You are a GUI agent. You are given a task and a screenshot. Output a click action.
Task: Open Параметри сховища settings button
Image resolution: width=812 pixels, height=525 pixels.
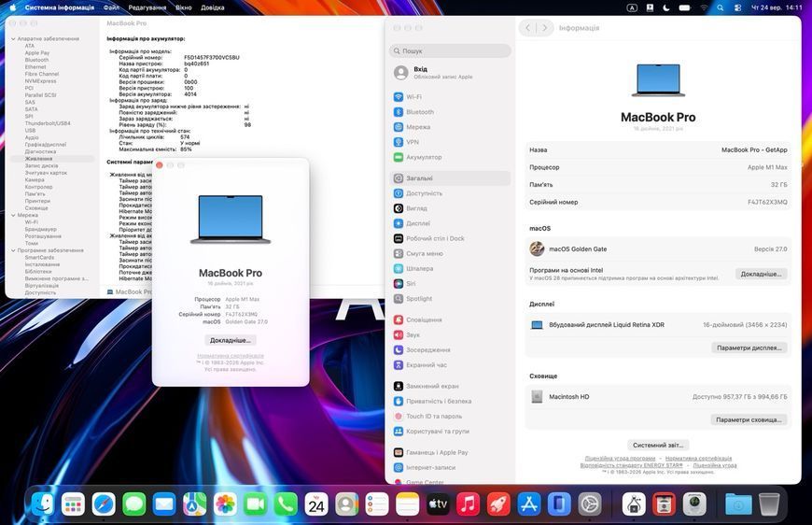[749, 419]
